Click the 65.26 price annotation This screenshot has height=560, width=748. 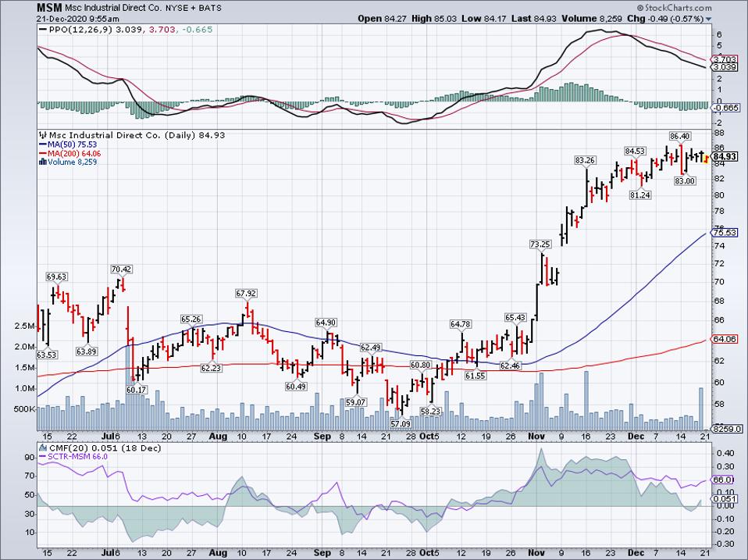(191, 319)
